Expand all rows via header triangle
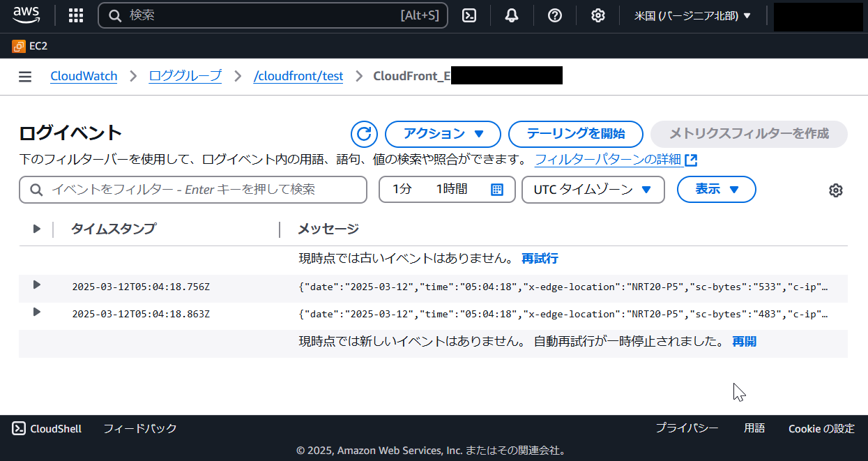This screenshot has height=461, width=868. click(x=37, y=229)
